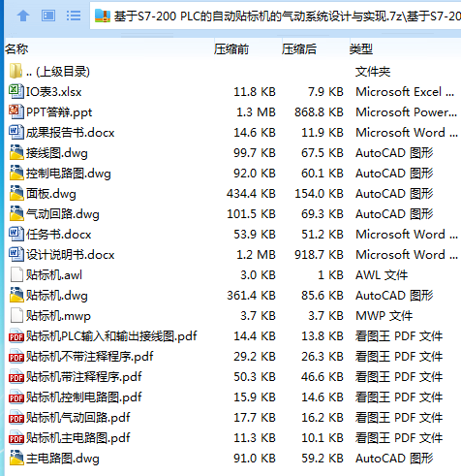Click Microsoft Power... type cell
This screenshot has height=476, width=461.
(406, 112)
